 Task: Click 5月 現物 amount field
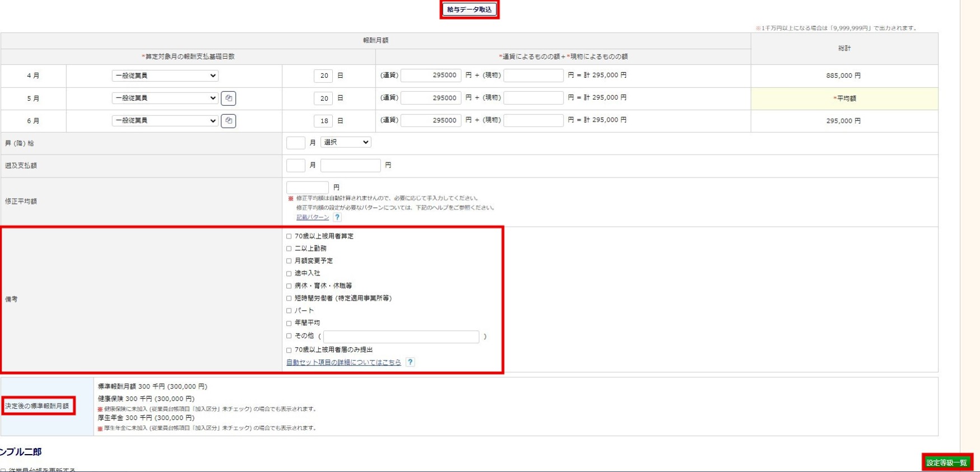pyautogui.click(x=533, y=97)
